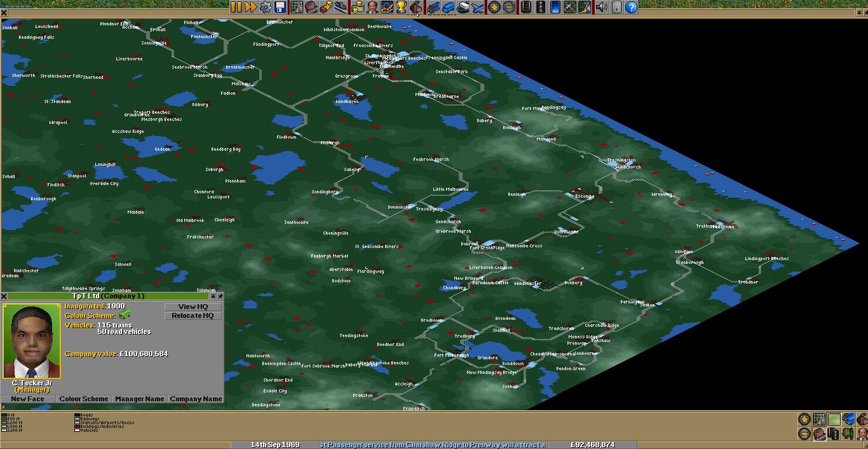Click the Relocate HQ button
Image resolution: width=868 pixels, height=449 pixels.
coord(193,316)
